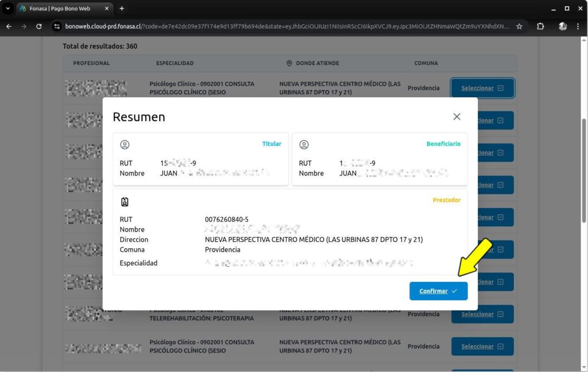588x372 pixels.
Task: Click the DONDE ATIENDE column header
Action: coord(317,63)
